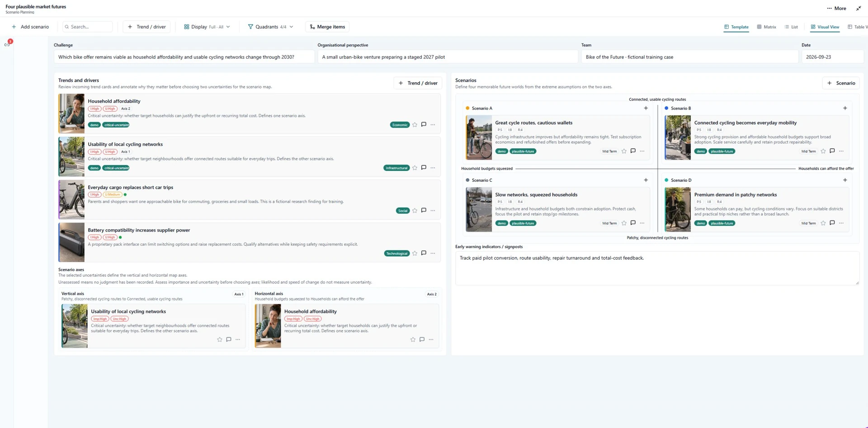868x428 pixels.
Task: Star the Premium demand in patchy networks scenario
Action: pos(823,223)
